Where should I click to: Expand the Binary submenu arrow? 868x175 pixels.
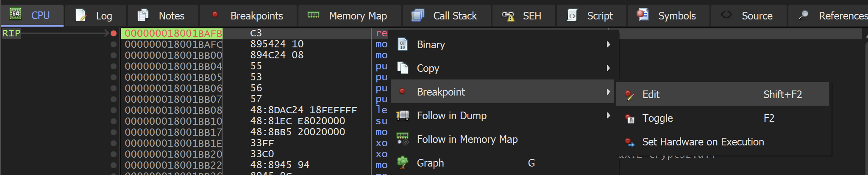609,44
